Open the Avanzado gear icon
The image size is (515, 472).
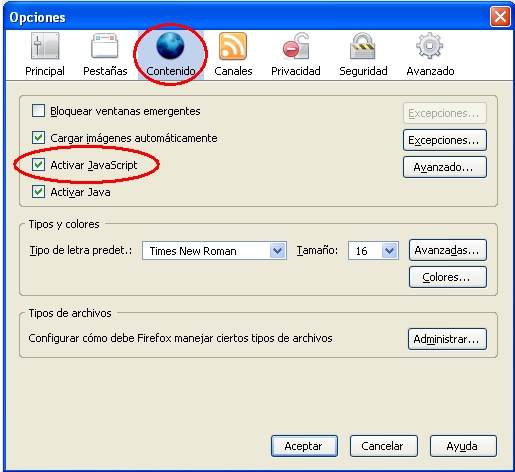[429, 46]
